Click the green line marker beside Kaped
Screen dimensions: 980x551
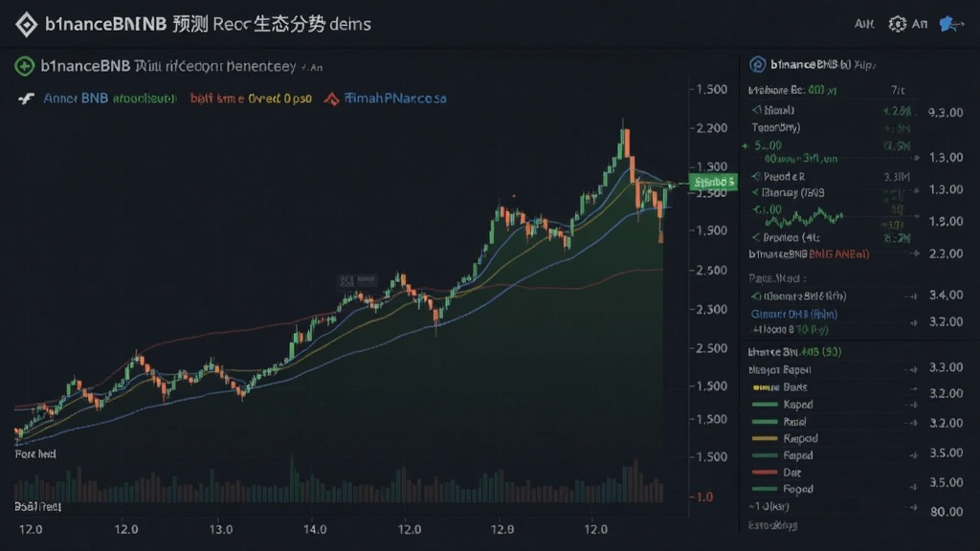tap(765, 405)
